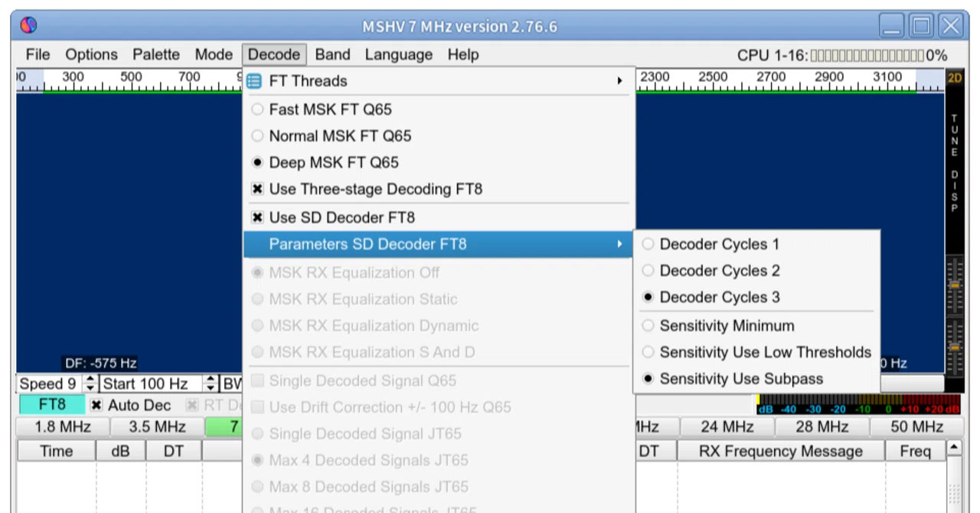Select Fast MSK FT Q65 decoding
Image resolution: width=980 pixels, height=513 pixels.
click(x=438, y=109)
